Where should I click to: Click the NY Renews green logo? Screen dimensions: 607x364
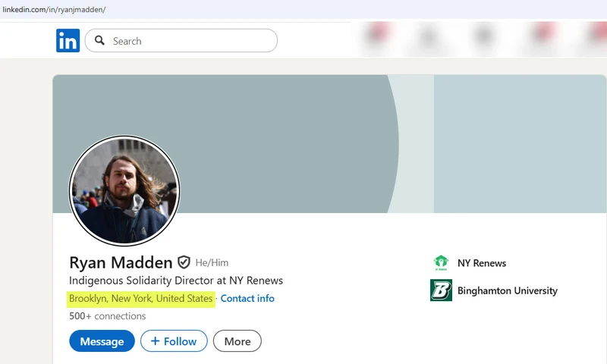[441, 263]
